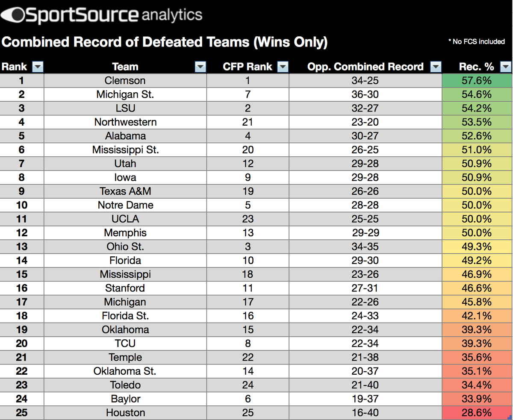Click the Alabama opponent record 30-27
The image size is (513, 420).
coord(365,136)
